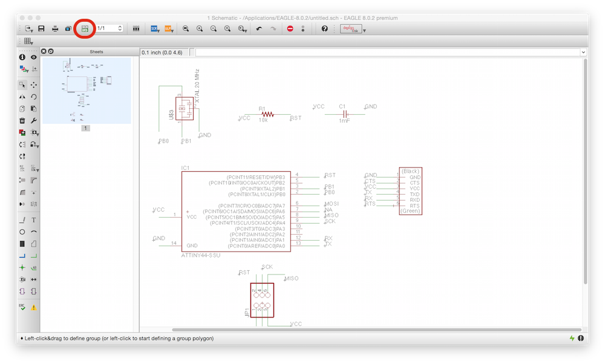Select the Show eye tool
The image size is (605, 364).
[33, 57]
